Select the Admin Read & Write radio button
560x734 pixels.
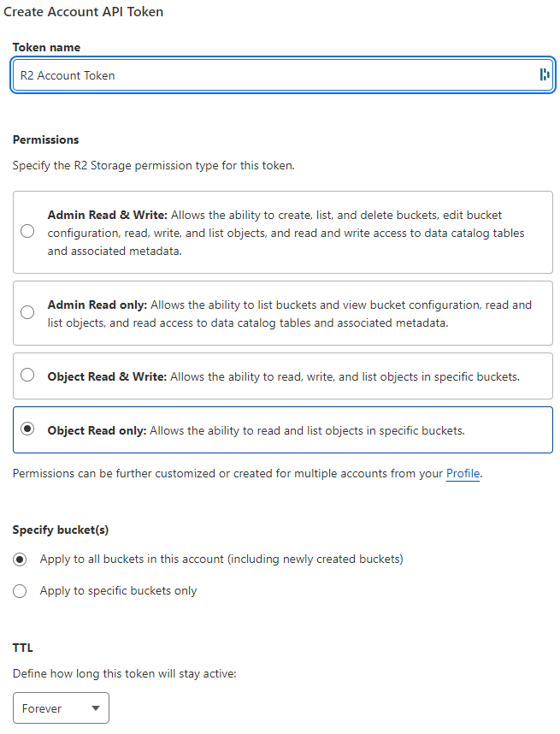(27, 232)
